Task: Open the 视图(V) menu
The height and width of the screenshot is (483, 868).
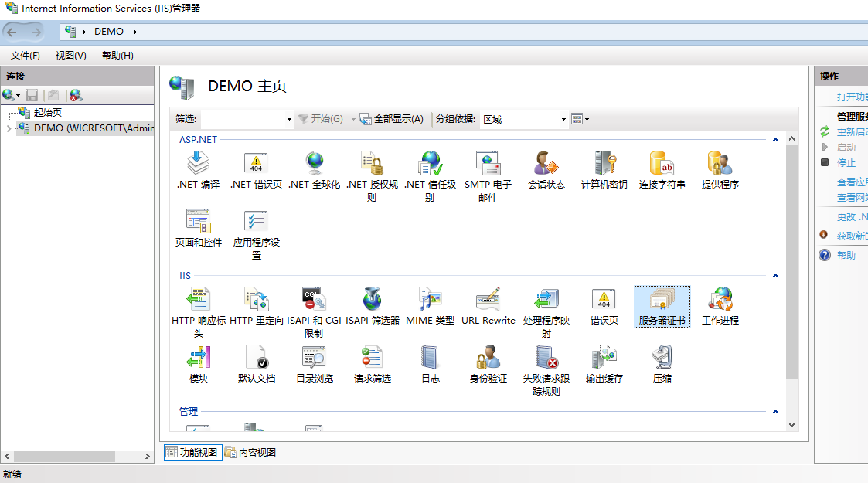Action: pos(71,56)
